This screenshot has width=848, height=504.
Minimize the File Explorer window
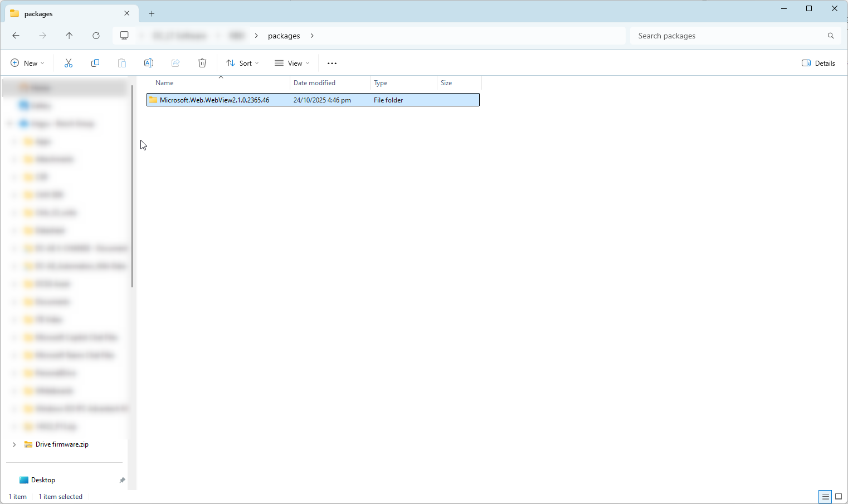[784, 8]
